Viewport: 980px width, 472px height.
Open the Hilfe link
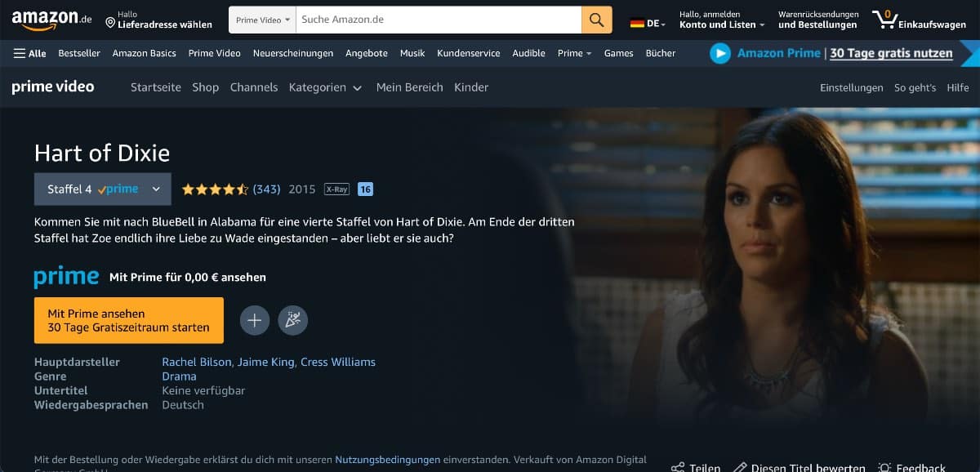coord(958,87)
